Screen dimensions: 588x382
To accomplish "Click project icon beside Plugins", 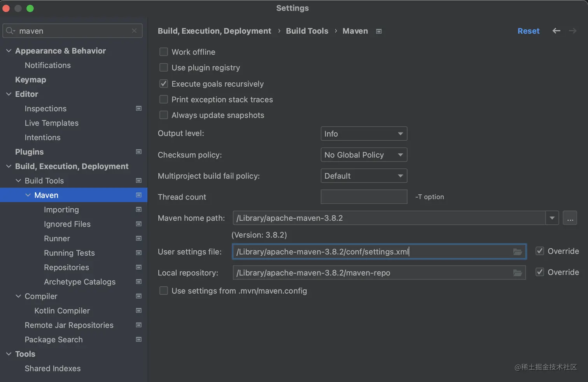I will coord(138,152).
